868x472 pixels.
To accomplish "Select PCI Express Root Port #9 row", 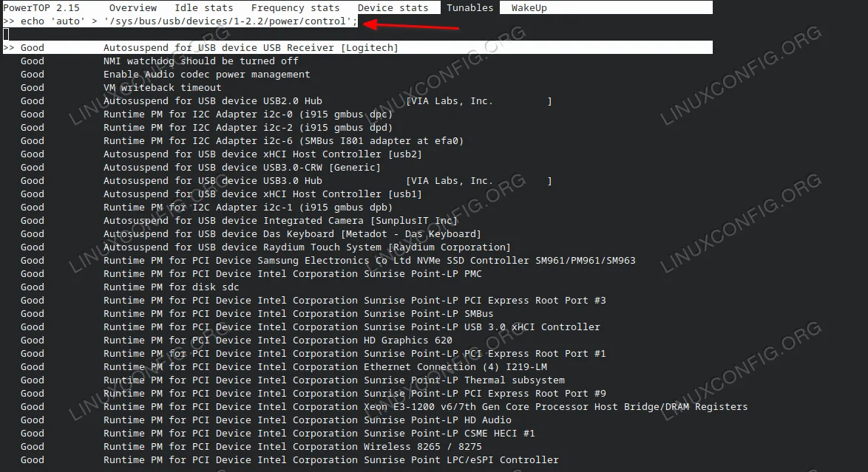I will [313, 393].
